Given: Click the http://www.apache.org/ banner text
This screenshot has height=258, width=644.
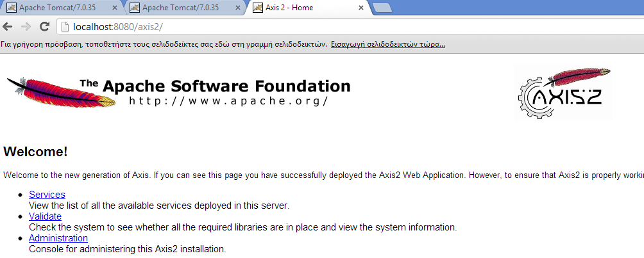Looking at the screenshot, I should [x=229, y=101].
